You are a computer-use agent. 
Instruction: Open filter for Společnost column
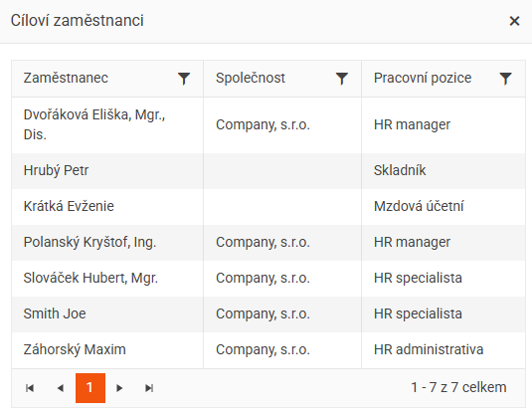(x=342, y=79)
